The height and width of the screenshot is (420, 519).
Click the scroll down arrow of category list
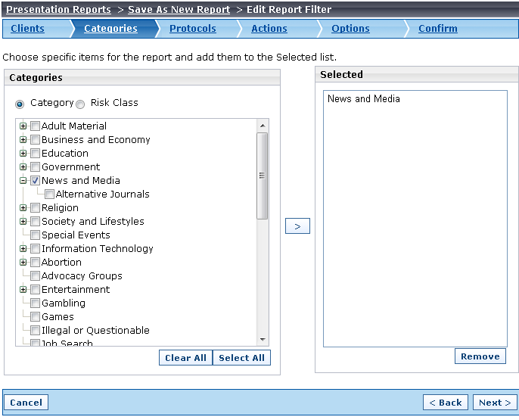pyautogui.click(x=263, y=339)
